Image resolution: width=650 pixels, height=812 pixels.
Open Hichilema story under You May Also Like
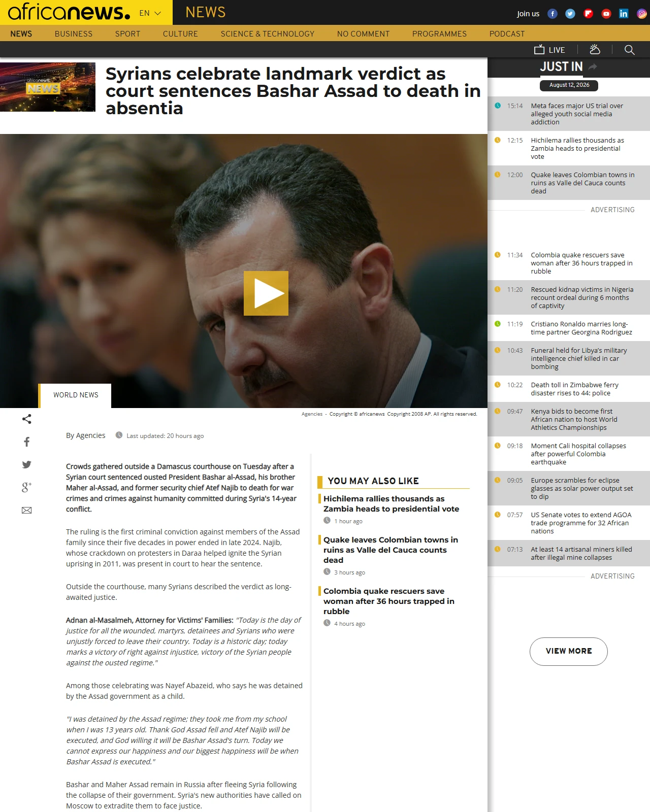point(391,504)
